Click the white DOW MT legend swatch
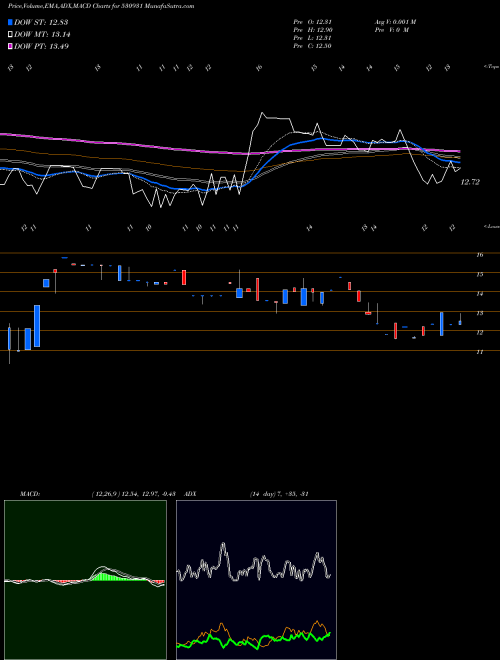 coord(11,35)
